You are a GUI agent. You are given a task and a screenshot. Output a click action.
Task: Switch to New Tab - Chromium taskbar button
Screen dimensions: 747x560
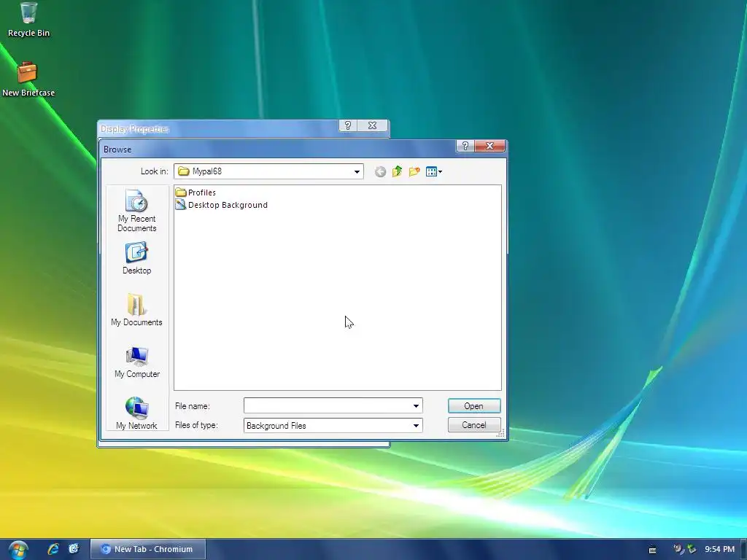(148, 549)
